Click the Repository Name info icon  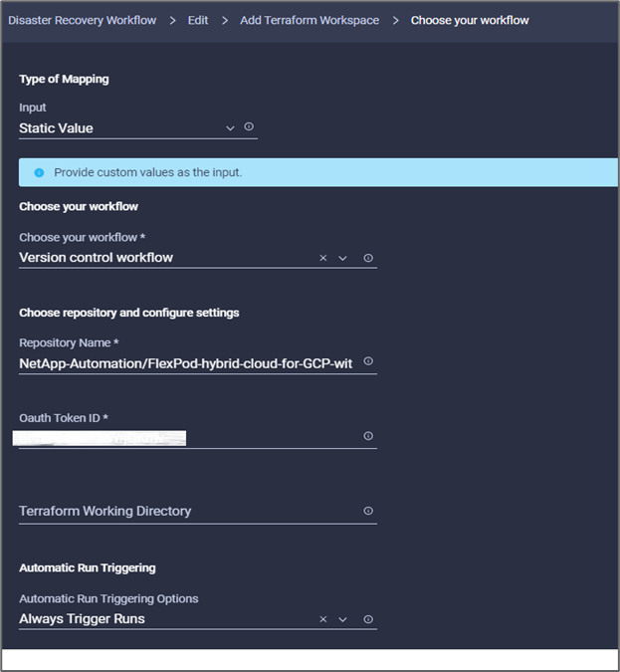pos(368,362)
